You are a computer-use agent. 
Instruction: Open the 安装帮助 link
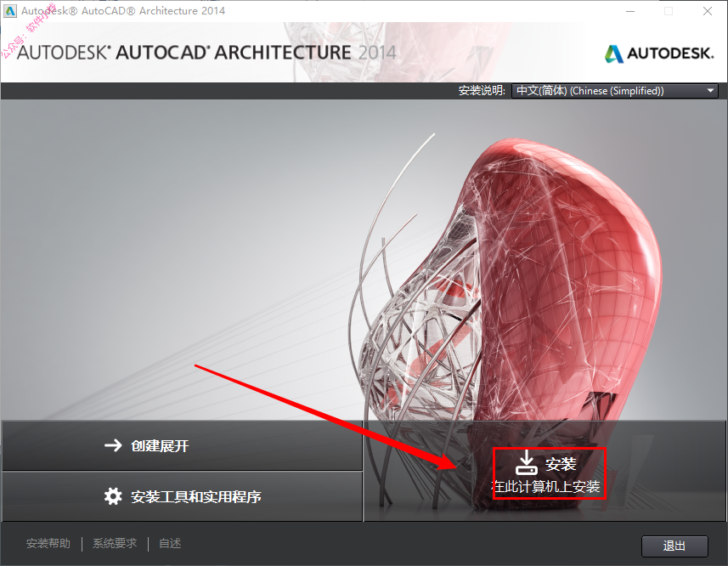click(48, 543)
